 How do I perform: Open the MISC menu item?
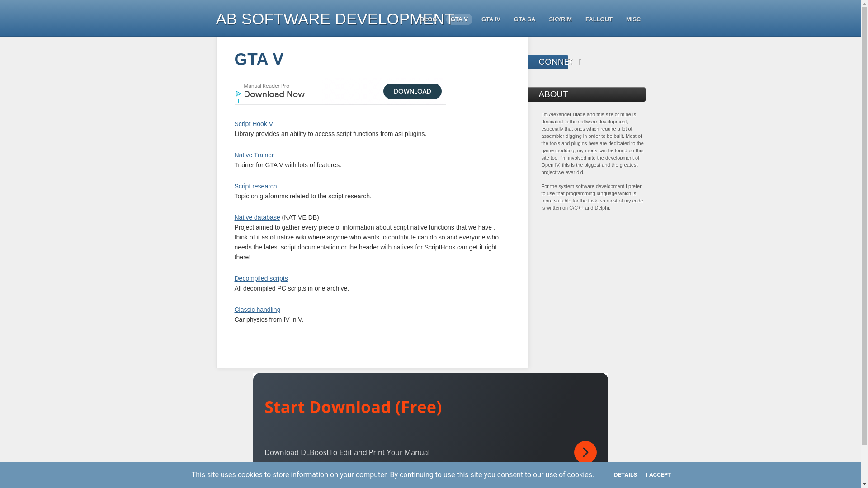tap(633, 19)
